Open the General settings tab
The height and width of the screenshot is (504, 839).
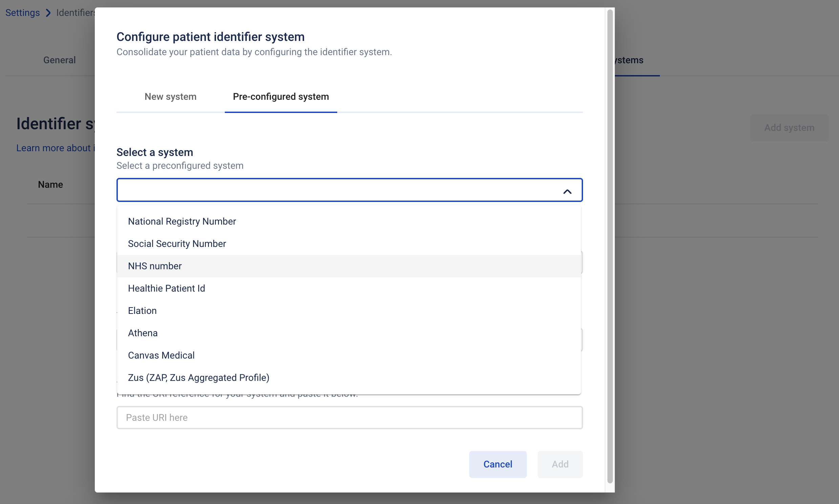[x=60, y=60]
